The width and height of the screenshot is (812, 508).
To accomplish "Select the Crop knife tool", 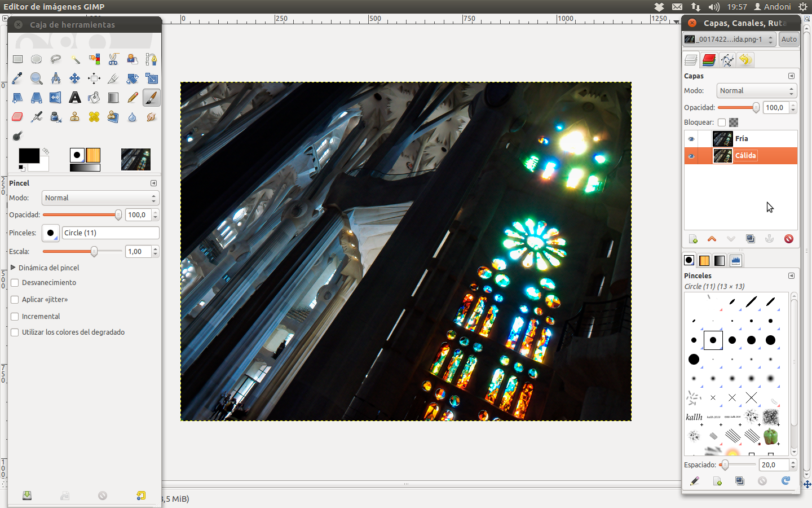I will tap(113, 78).
